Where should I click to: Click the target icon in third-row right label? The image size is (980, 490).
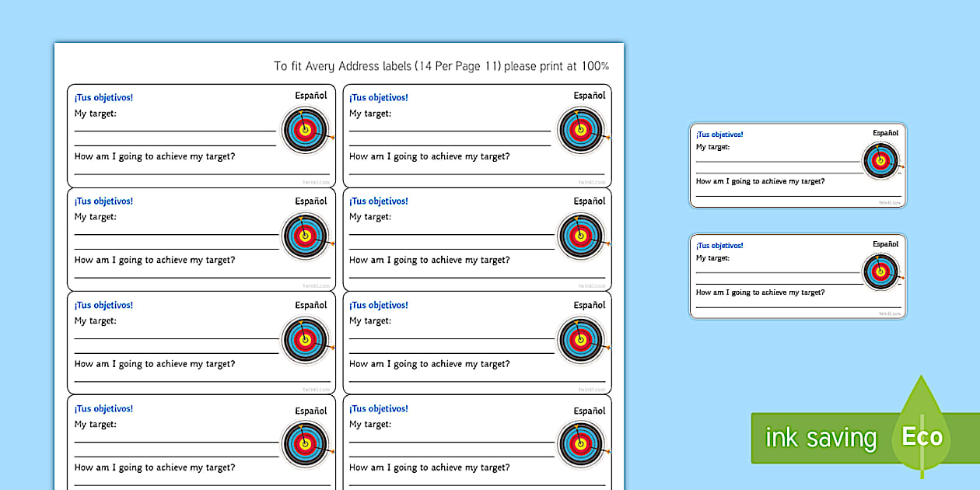tap(580, 340)
